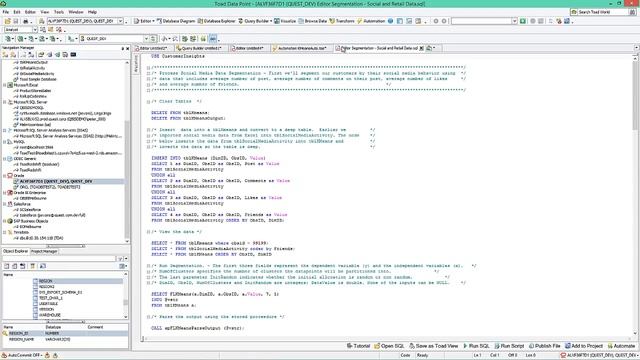Image resolution: width=640 pixels, height=360 pixels.
Task: Click the Open SQL button
Action: tap(389, 346)
